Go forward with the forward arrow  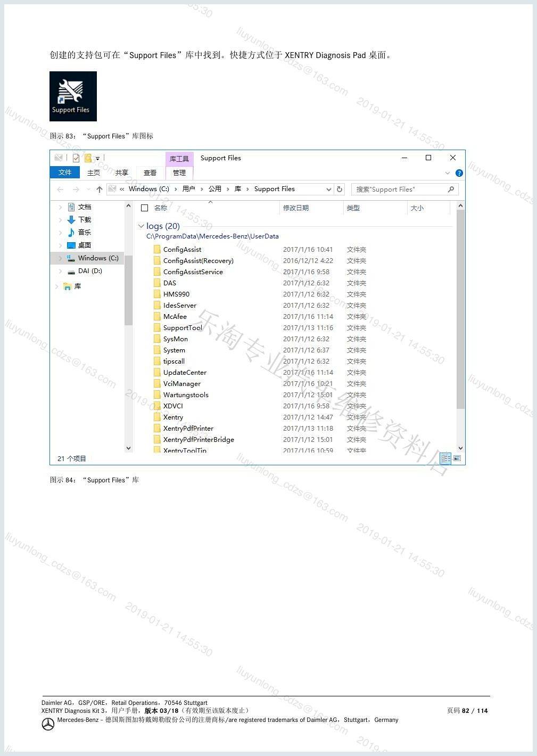pos(76,189)
